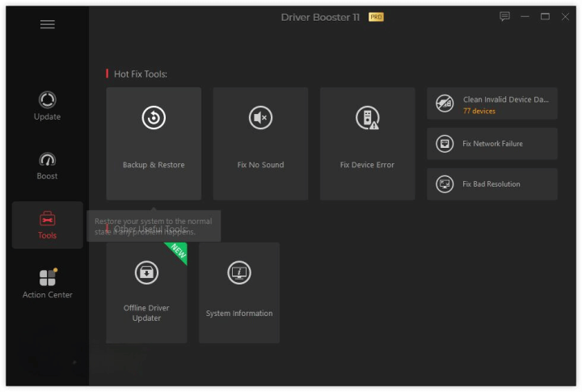Screen dimensions: 582x392
Task: Open the System Information label
Action: tap(239, 314)
